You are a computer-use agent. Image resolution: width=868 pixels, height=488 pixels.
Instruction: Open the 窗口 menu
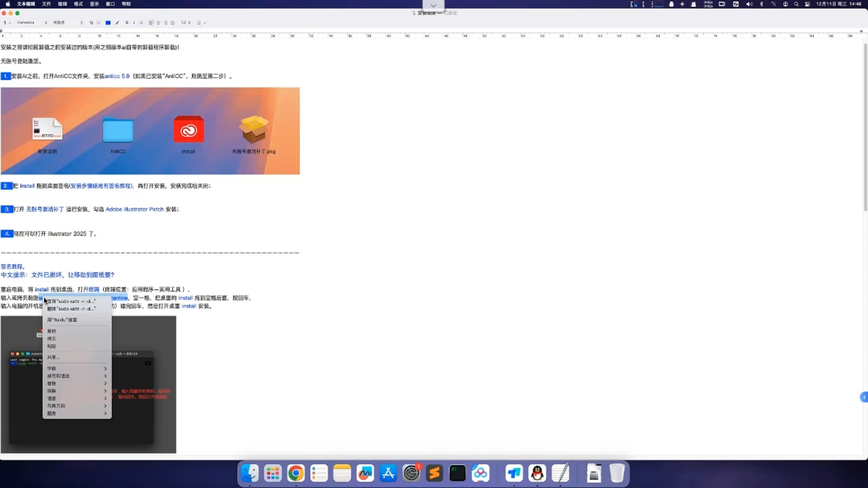coord(110,4)
